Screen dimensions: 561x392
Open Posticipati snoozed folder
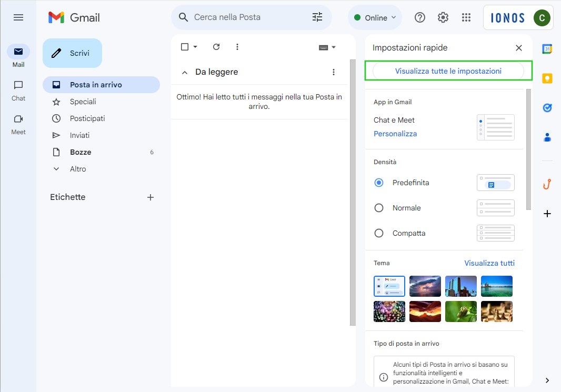click(101, 118)
